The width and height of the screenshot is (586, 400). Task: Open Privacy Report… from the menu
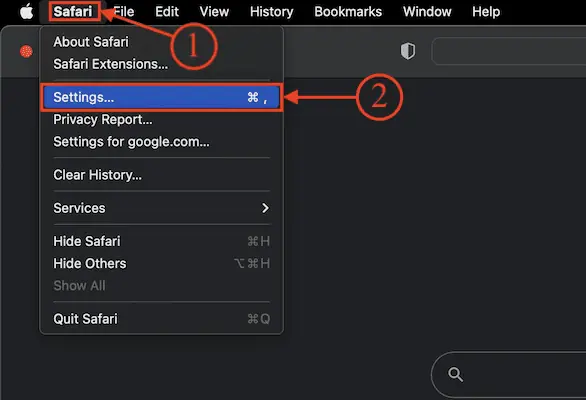[x=161, y=120]
